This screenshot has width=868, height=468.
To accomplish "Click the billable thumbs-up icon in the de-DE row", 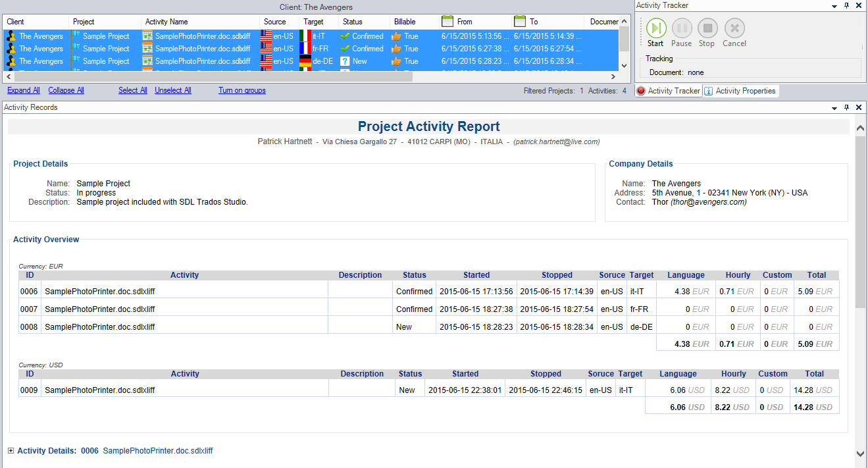I will pyautogui.click(x=396, y=61).
